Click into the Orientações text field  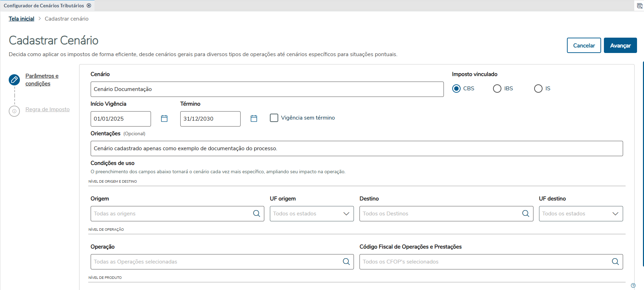[x=356, y=148]
